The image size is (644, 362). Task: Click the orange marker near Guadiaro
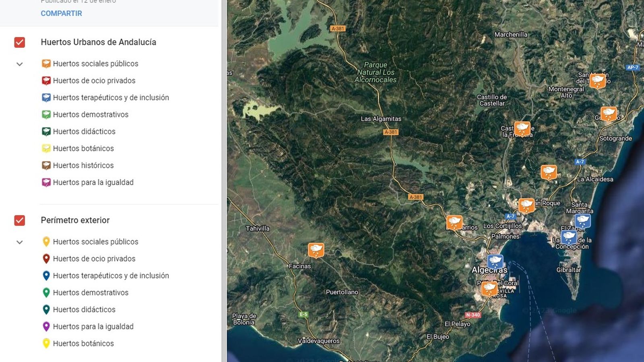608,113
